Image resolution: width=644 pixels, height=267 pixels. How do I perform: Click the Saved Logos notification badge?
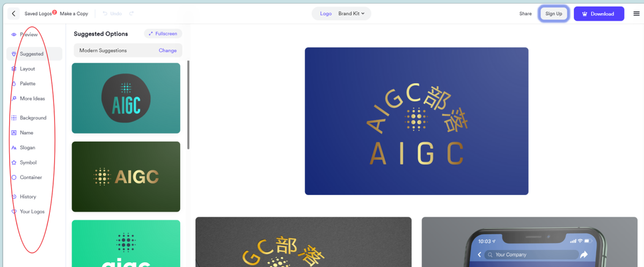tap(55, 12)
